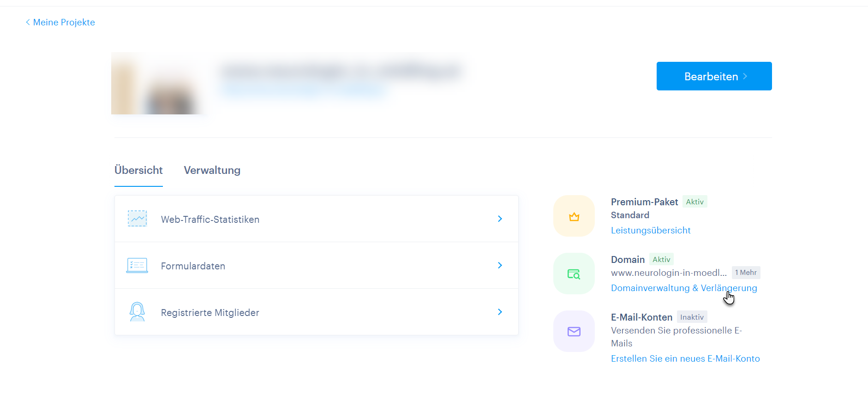Open the Leistungsübersicht link
Image resolution: width=868 pixels, height=405 pixels.
pyautogui.click(x=650, y=230)
